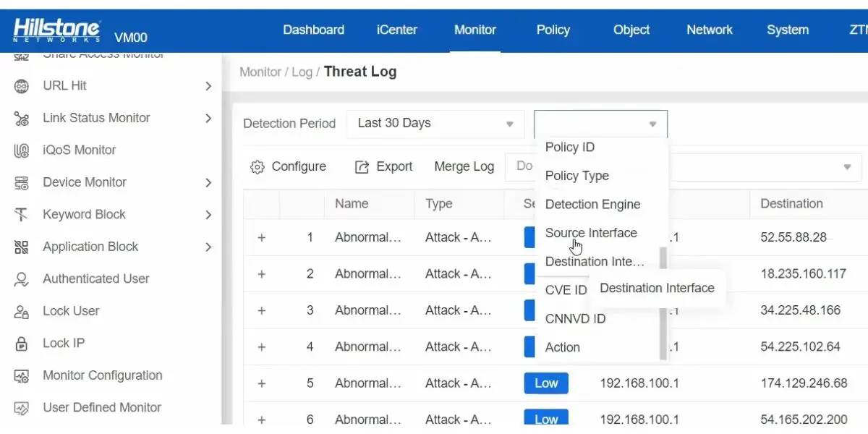
Task: Open User Defined Monitor in sidebar
Action: pyautogui.click(x=102, y=408)
